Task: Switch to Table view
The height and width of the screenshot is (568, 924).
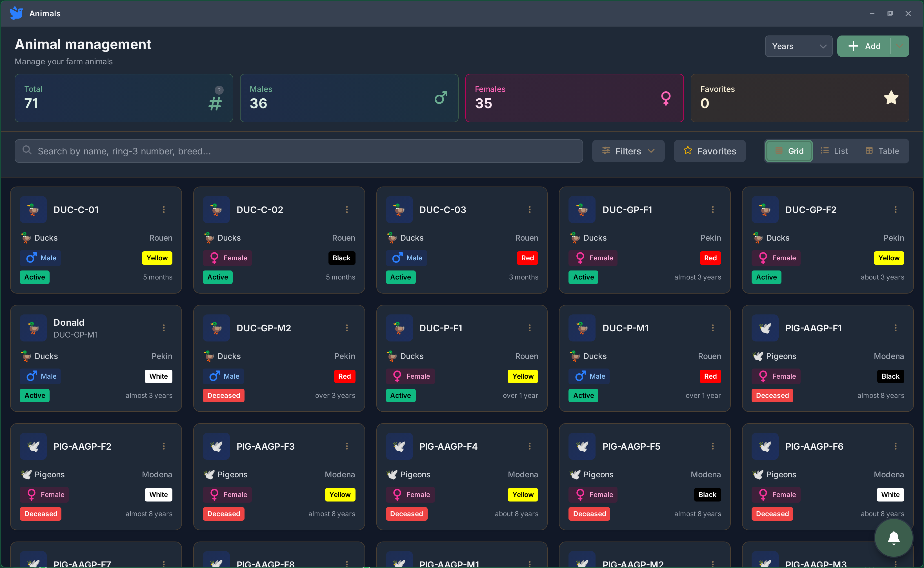Action: click(882, 151)
